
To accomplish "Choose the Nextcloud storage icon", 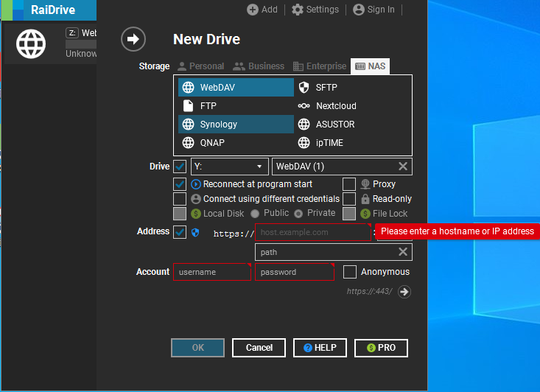I will tap(304, 106).
